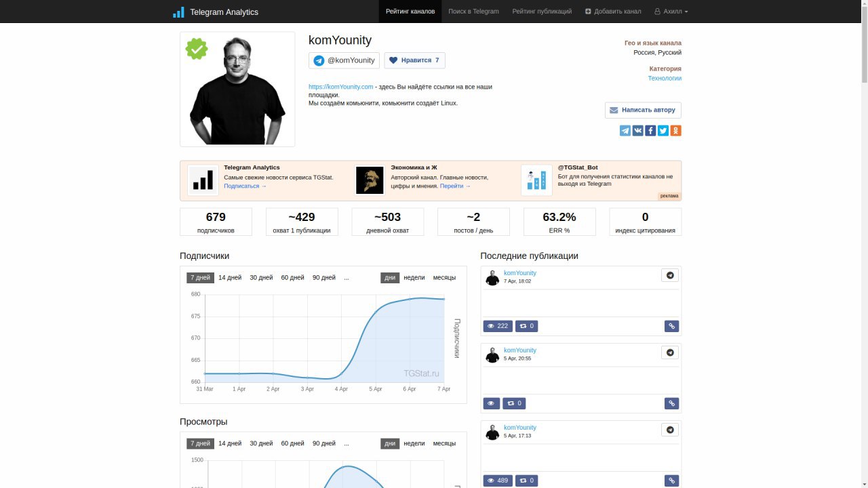Open 7 Apr 18:02 post in Telegram
Image resolution: width=868 pixels, height=488 pixels.
[x=670, y=275]
